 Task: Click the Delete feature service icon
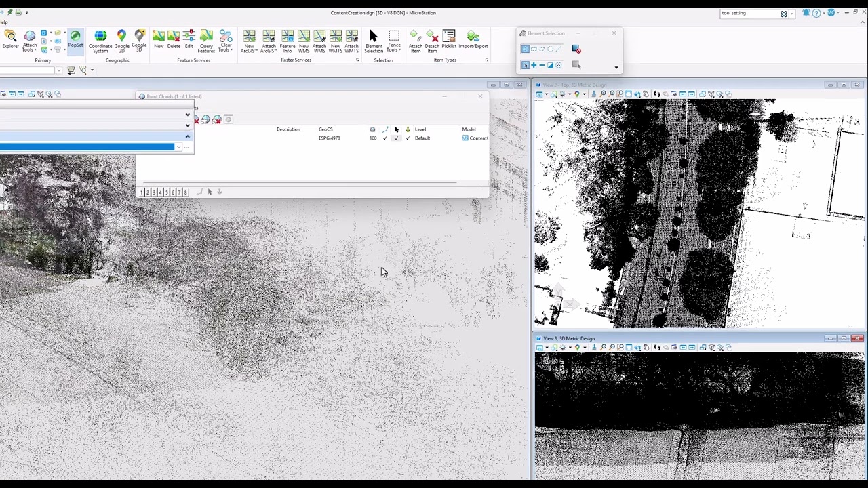pyautogui.click(x=174, y=39)
